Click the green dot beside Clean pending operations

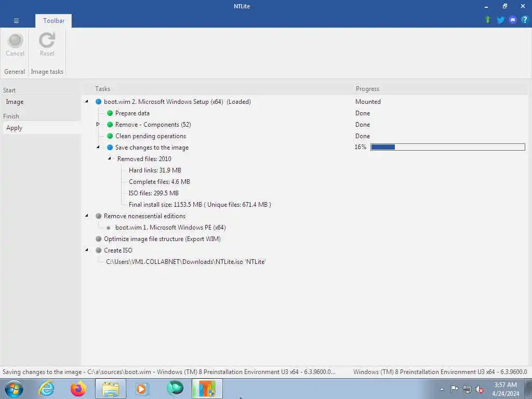coord(110,136)
